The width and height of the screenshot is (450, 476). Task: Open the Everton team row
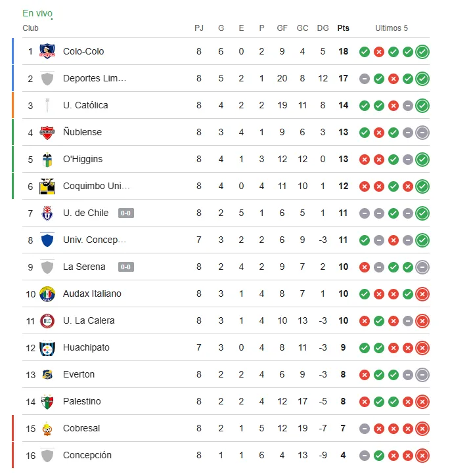click(79, 375)
